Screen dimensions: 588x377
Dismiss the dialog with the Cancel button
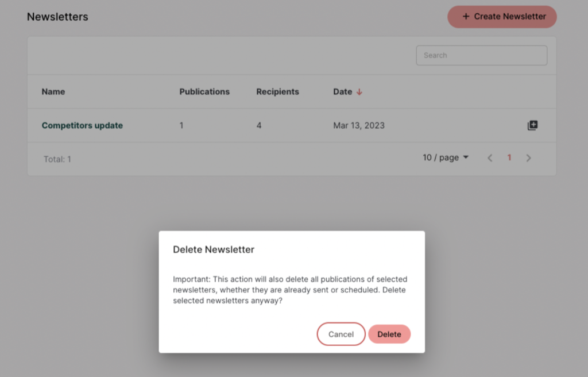coord(341,334)
